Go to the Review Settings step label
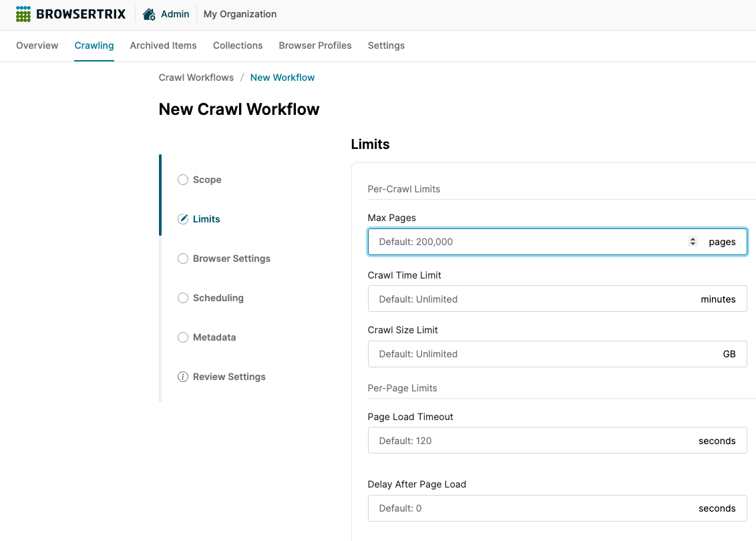Viewport: 756px width, 541px height. click(230, 377)
